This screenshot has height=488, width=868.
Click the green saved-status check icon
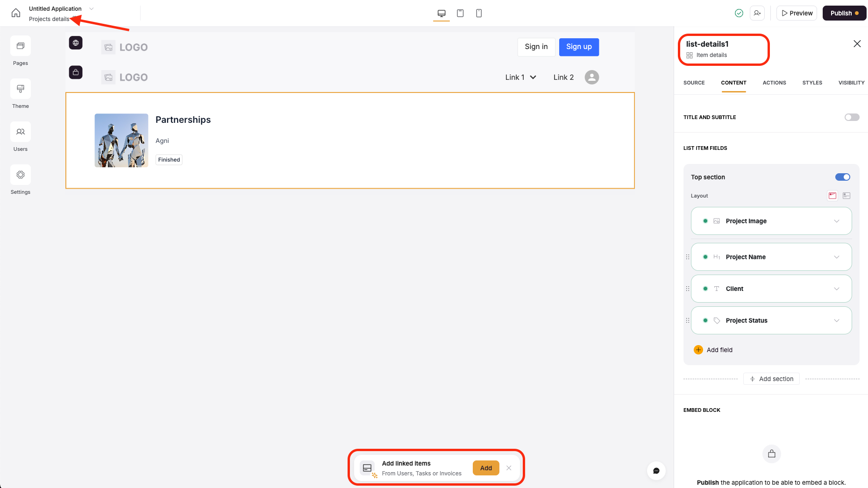(739, 13)
